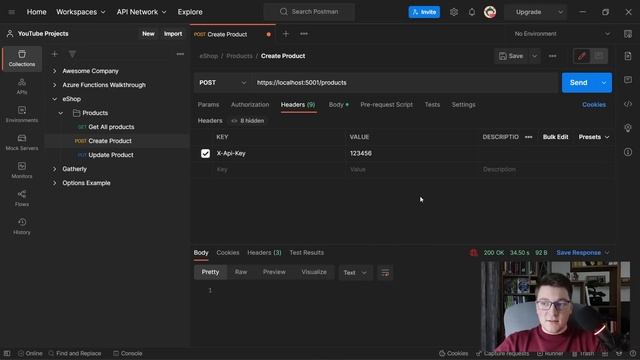Viewport: 640px width, 360px height.
Task: Click the hamburger menu icon
Action: [11, 12]
